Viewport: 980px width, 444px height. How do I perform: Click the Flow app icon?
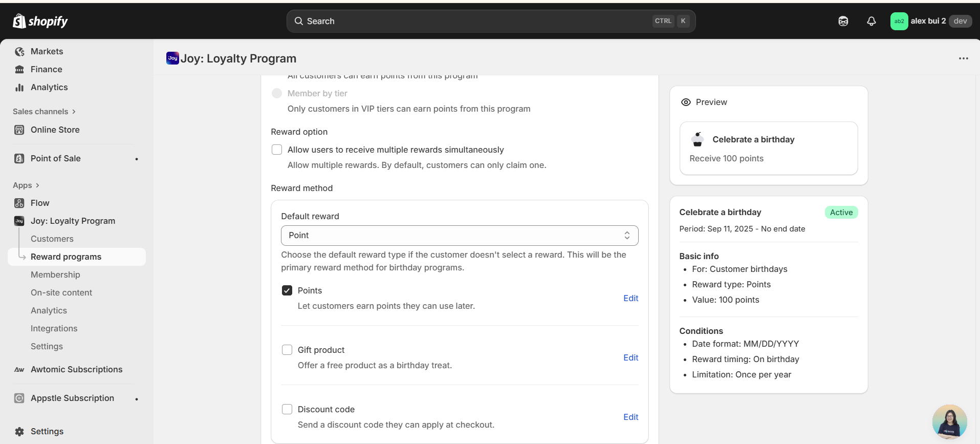[x=19, y=203]
